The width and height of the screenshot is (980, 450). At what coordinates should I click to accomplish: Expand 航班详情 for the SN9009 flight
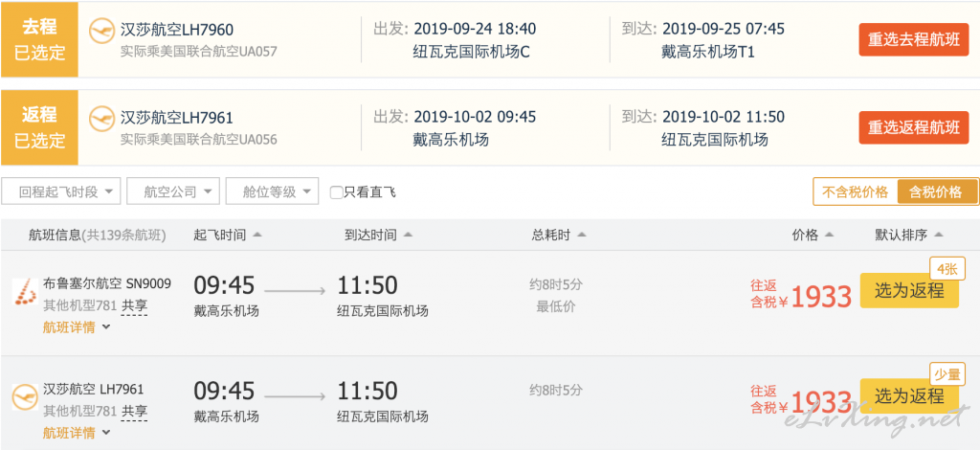click(x=77, y=327)
